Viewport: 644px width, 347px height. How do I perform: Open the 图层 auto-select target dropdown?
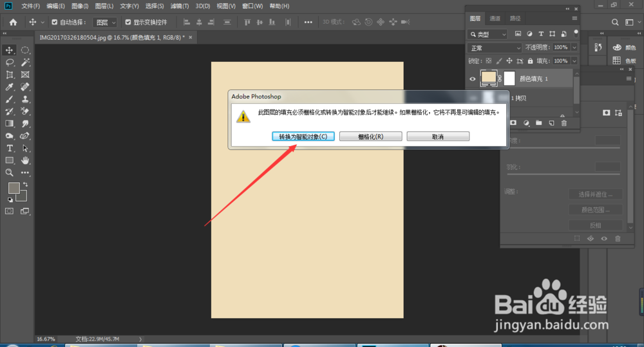click(x=106, y=22)
